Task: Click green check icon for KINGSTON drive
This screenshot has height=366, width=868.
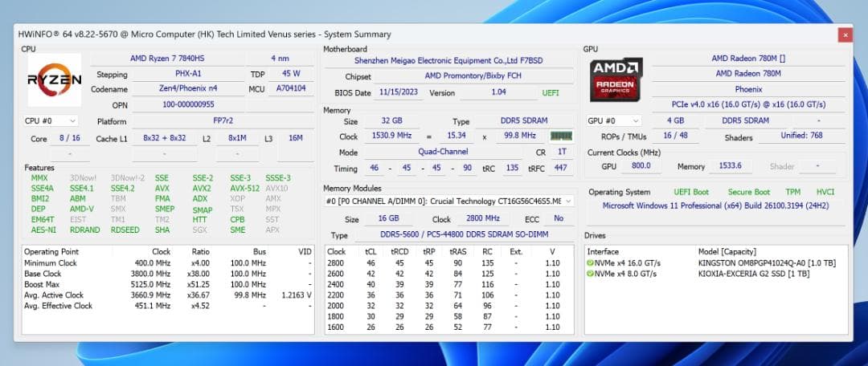Action: [590, 263]
